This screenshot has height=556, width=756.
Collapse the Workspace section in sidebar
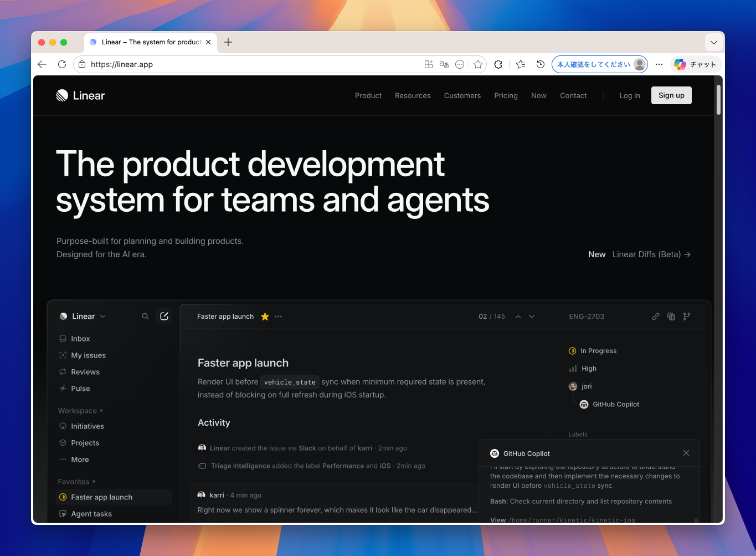point(81,411)
